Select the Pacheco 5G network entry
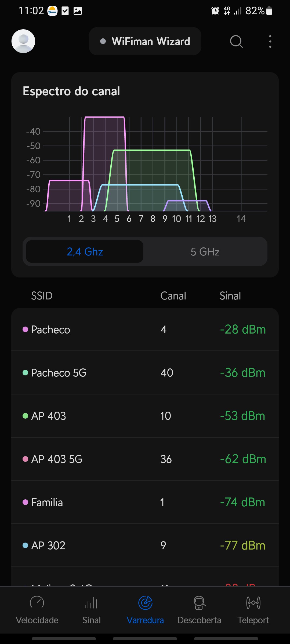This screenshot has height=644, width=290. (145, 373)
